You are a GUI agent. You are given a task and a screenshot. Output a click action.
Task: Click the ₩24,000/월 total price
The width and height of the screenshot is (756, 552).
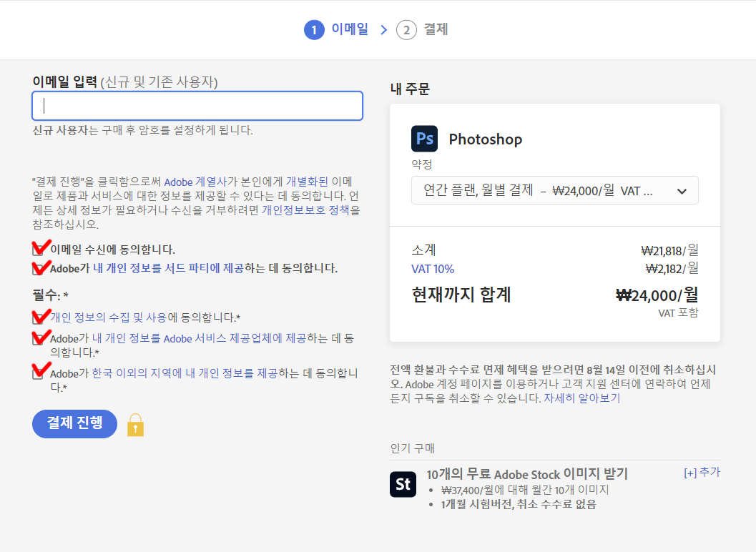point(657,295)
